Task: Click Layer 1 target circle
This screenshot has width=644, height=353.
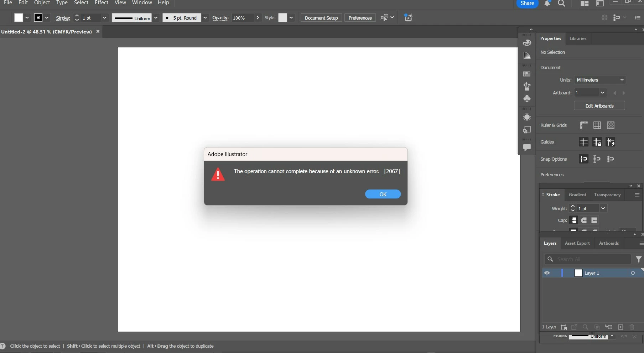Action: pos(633,273)
